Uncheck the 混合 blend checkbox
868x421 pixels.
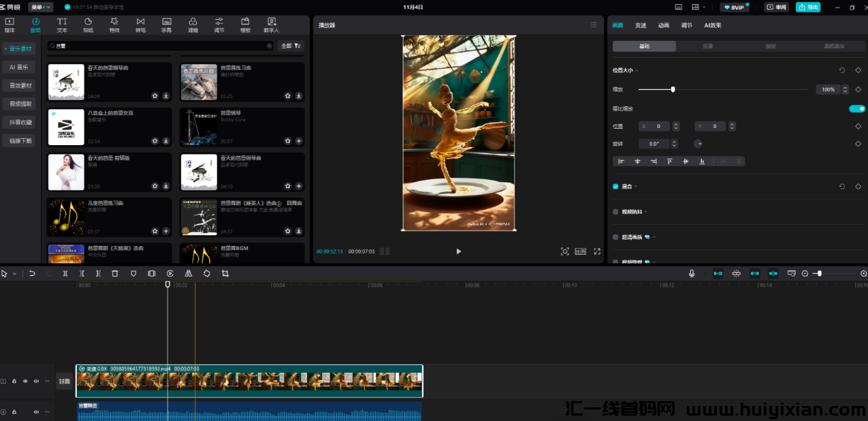615,186
